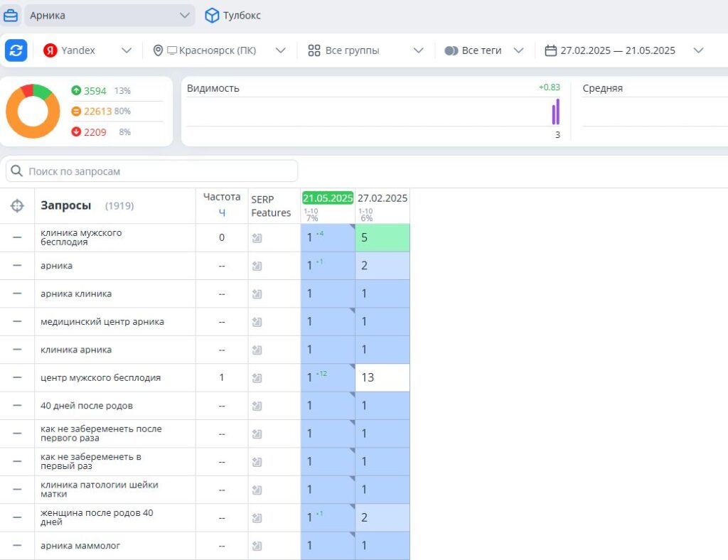Click the magnifier icon in the query search
This screenshot has width=728, height=560.
pos(17,171)
